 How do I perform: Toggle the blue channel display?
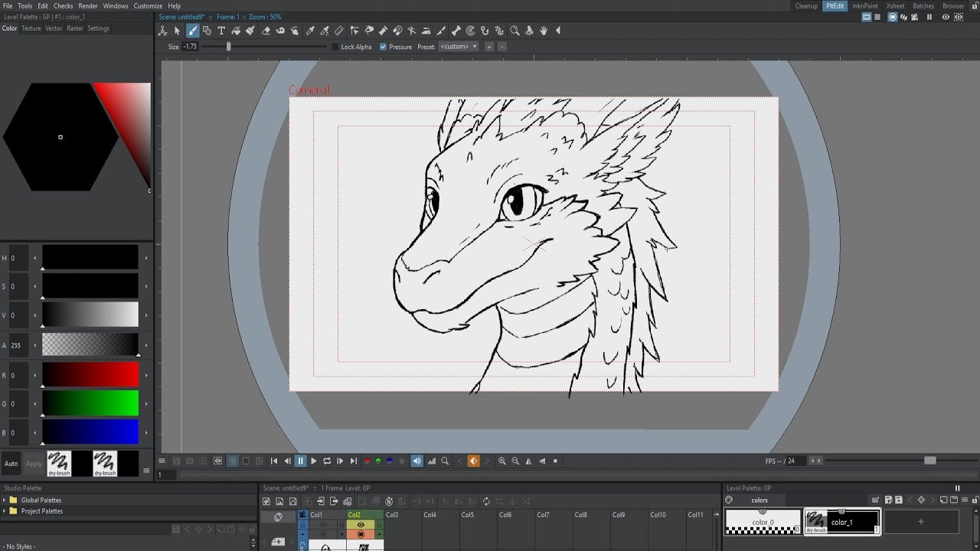pos(390,461)
